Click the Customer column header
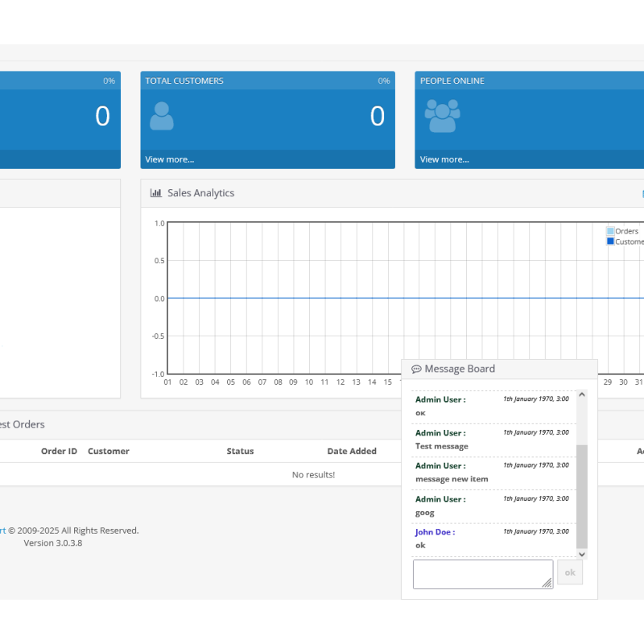644x644 pixels. [109, 452]
